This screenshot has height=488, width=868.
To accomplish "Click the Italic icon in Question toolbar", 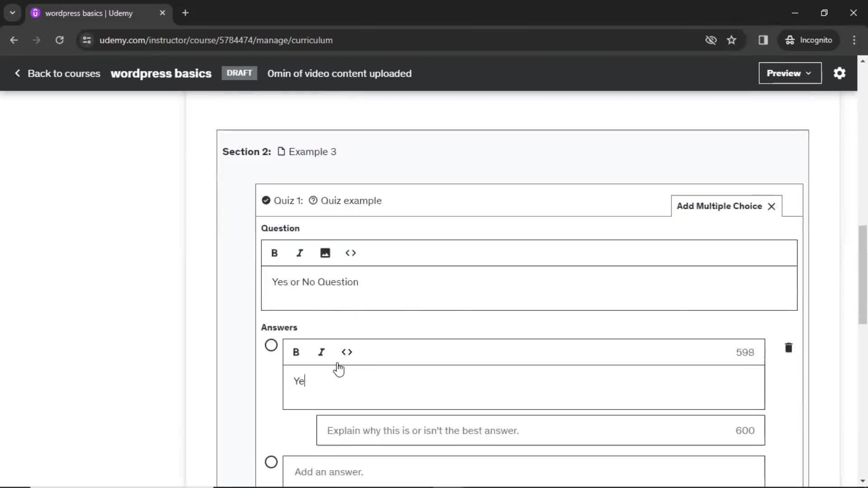I will click(x=300, y=253).
